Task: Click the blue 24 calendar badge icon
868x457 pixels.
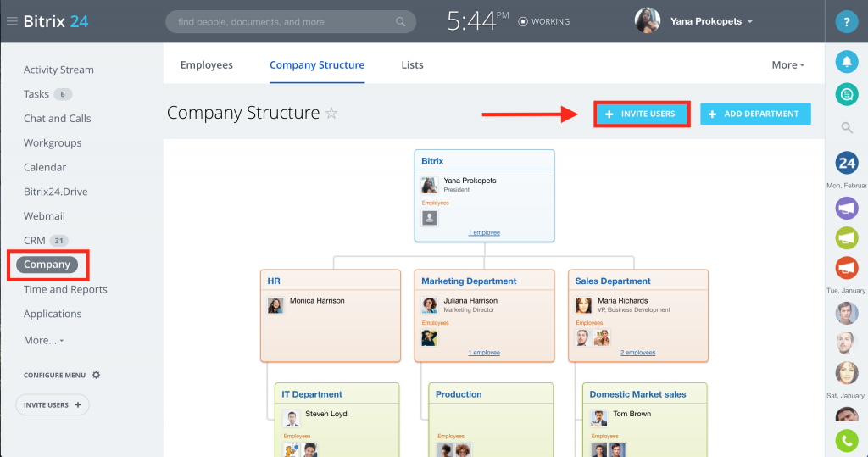Action: pos(847,163)
